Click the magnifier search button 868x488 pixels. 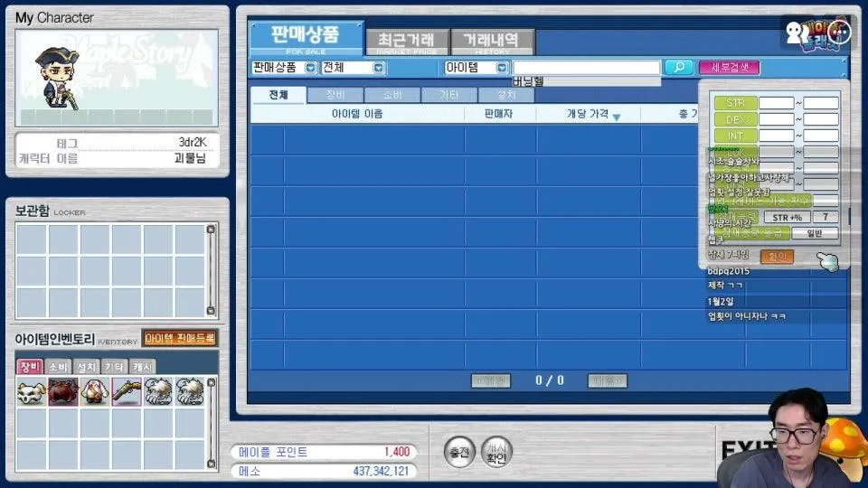pyautogui.click(x=679, y=68)
